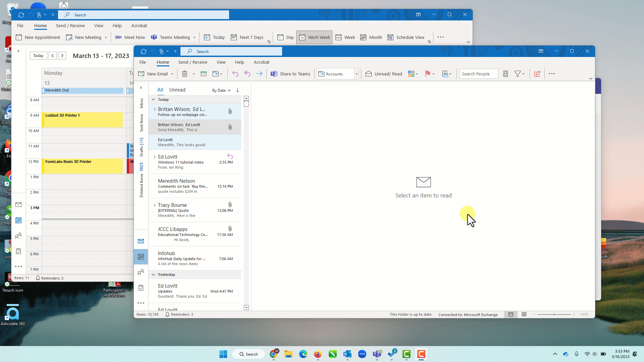Screen dimensions: 644x362
Task: Click inside the Search People field
Action: click(x=479, y=74)
